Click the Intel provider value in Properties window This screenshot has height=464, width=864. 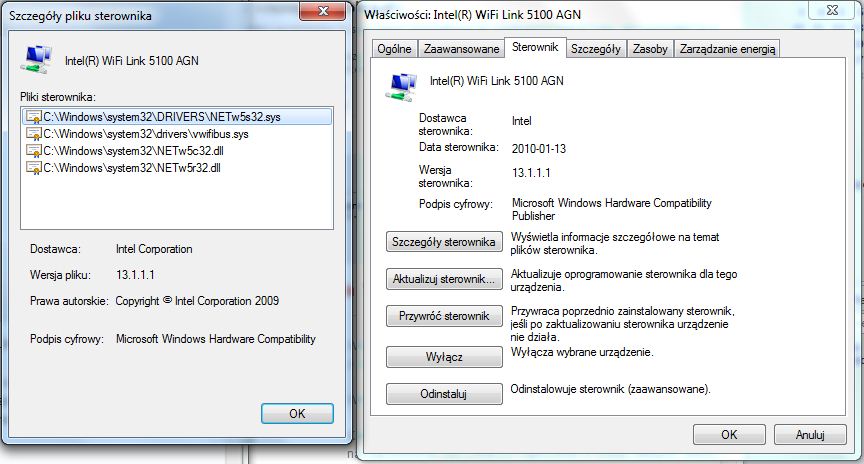tap(521, 121)
